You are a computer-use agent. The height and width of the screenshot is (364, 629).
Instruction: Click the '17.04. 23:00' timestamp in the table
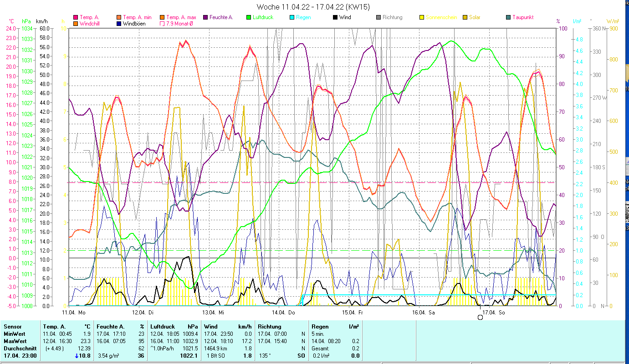coord(20,356)
